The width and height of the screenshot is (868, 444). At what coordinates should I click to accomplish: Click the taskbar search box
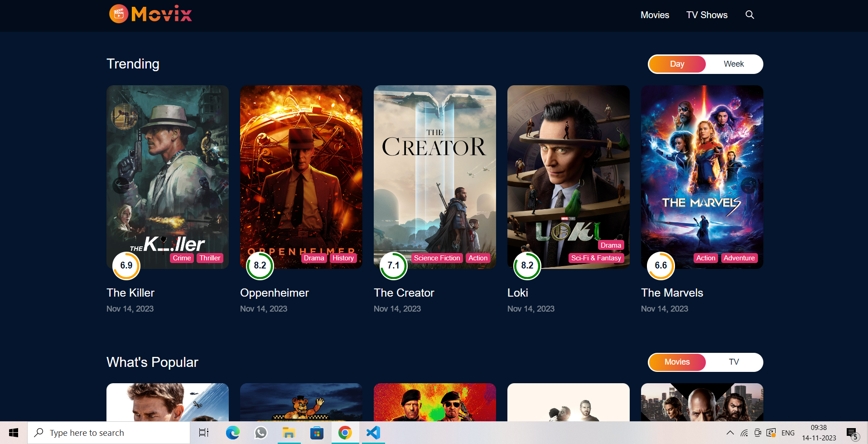(x=109, y=433)
